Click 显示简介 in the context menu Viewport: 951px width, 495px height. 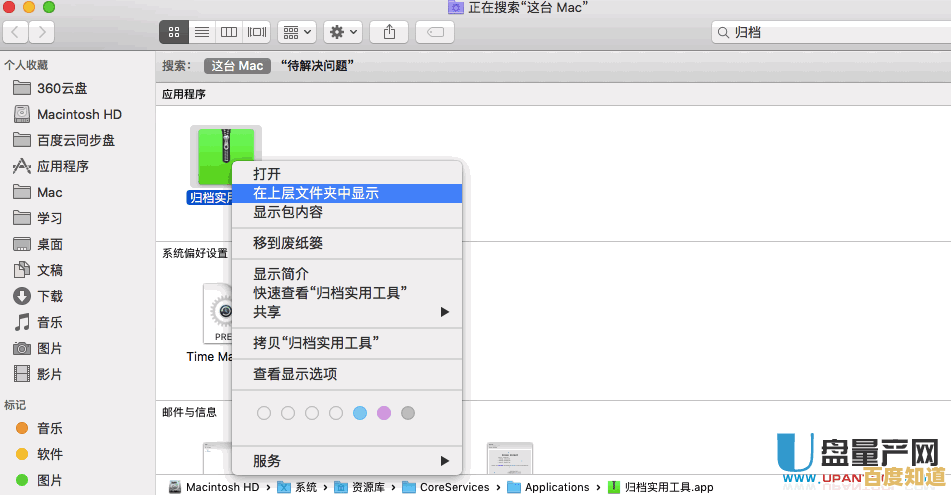pos(281,274)
